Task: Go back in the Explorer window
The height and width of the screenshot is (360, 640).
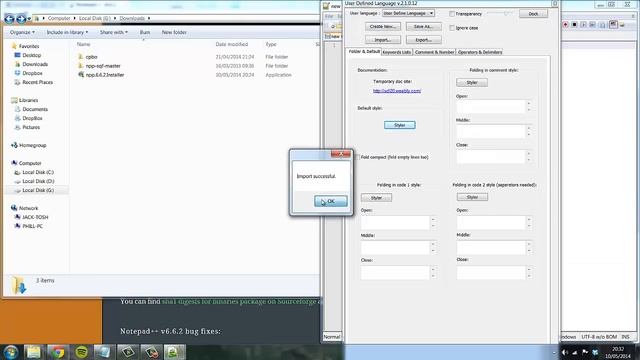Action: 9,18
